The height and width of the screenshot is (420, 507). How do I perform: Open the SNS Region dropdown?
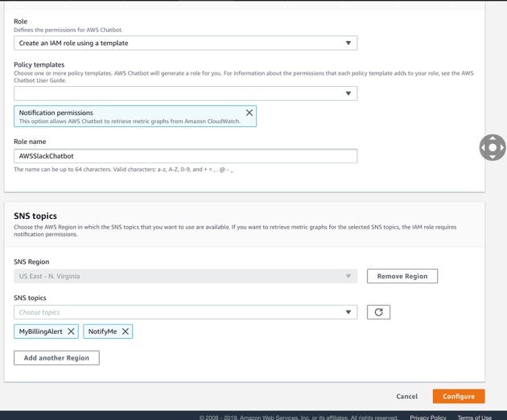pos(185,276)
